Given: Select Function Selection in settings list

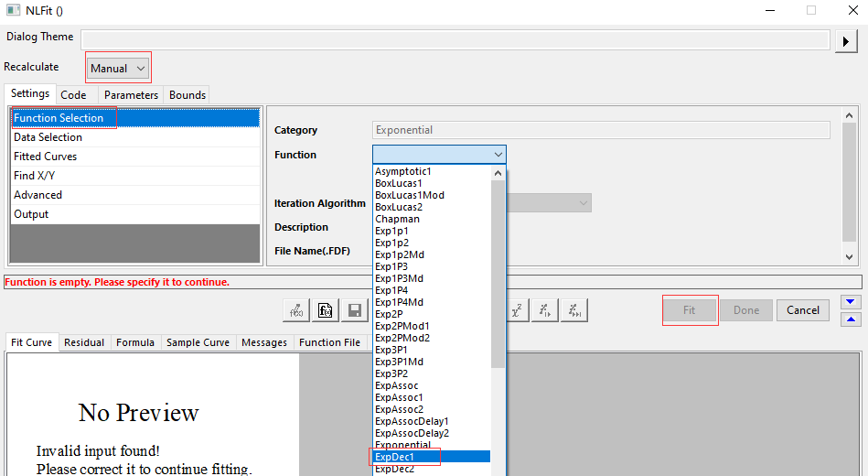Looking at the screenshot, I should click(135, 118).
